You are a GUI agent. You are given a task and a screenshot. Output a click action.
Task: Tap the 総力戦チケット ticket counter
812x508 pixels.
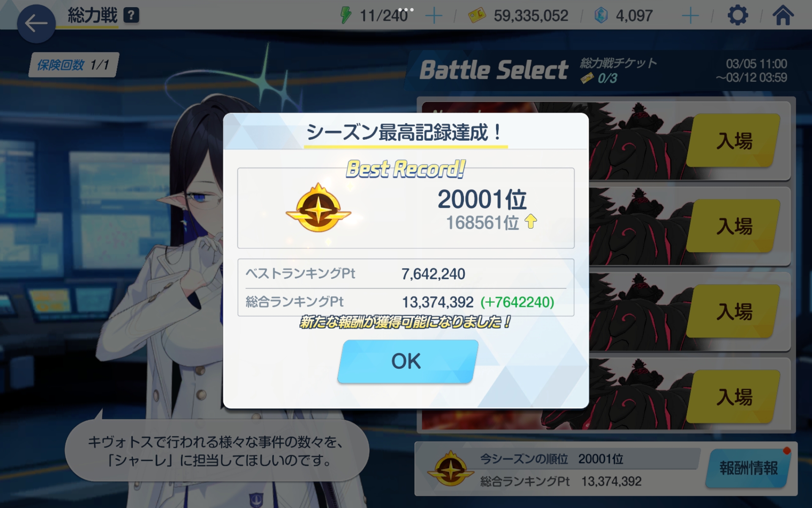tap(617, 70)
